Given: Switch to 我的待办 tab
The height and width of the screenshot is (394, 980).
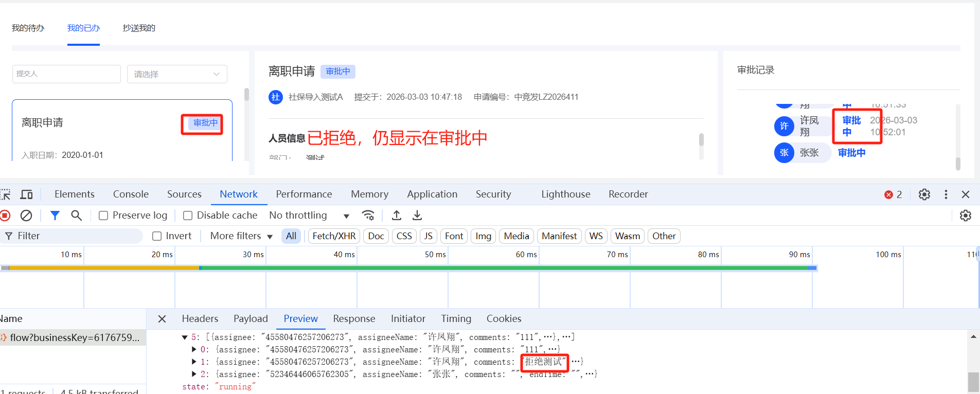Looking at the screenshot, I should point(28,28).
